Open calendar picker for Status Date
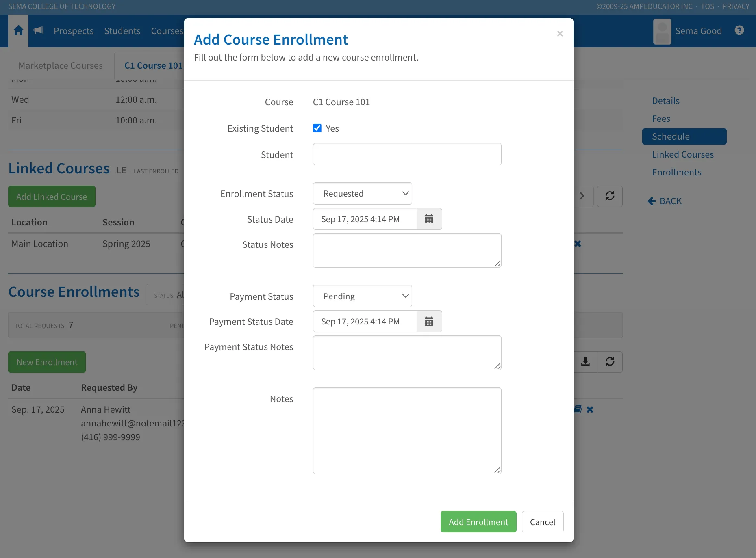This screenshot has height=558, width=756. tap(429, 219)
